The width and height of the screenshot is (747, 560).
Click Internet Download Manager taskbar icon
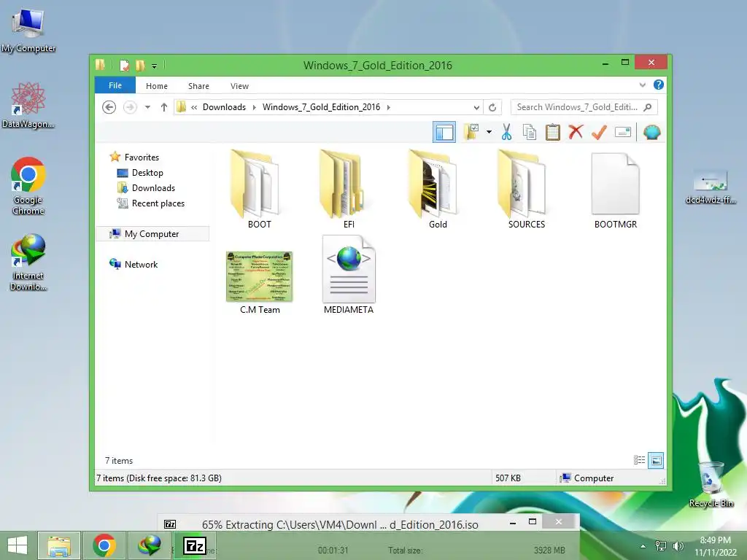(149, 545)
